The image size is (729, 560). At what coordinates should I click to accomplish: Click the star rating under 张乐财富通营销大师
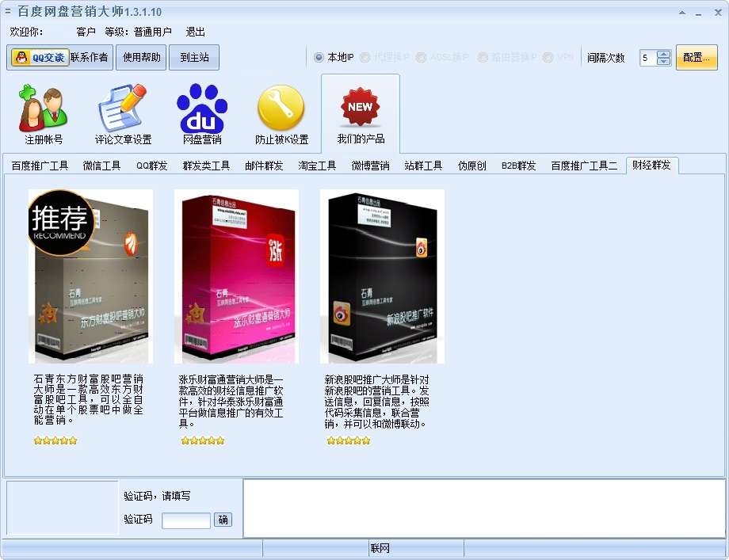click(x=201, y=440)
